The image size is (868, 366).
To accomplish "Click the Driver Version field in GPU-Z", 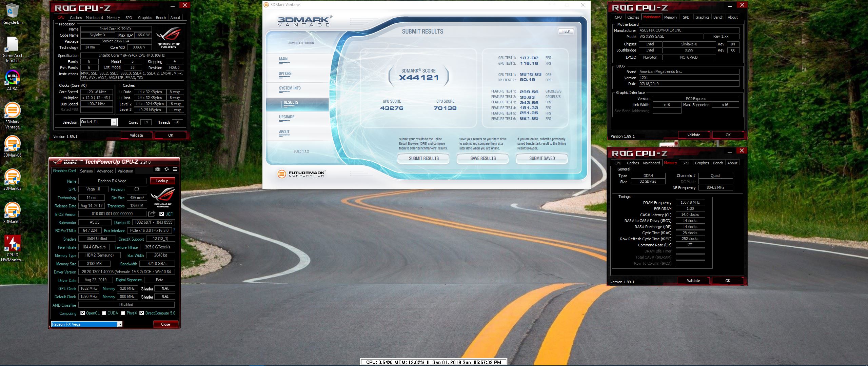I will (126, 272).
